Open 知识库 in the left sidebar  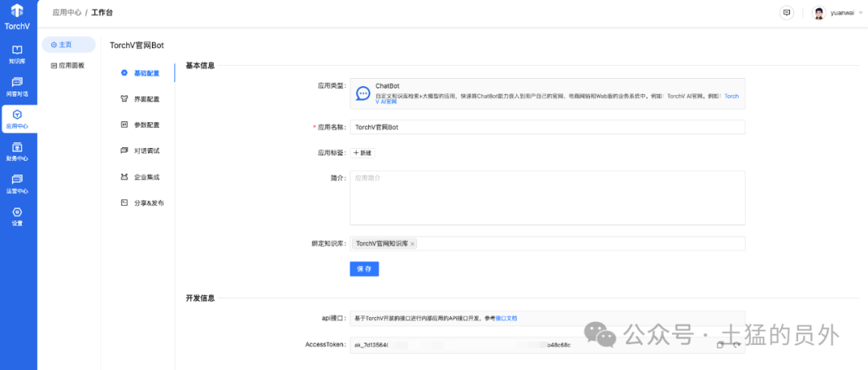17,54
